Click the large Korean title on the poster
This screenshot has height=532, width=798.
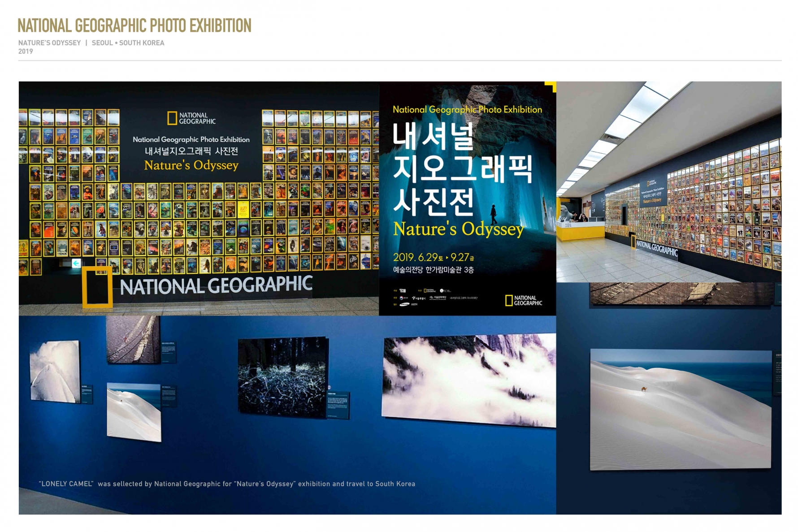pos(462,168)
